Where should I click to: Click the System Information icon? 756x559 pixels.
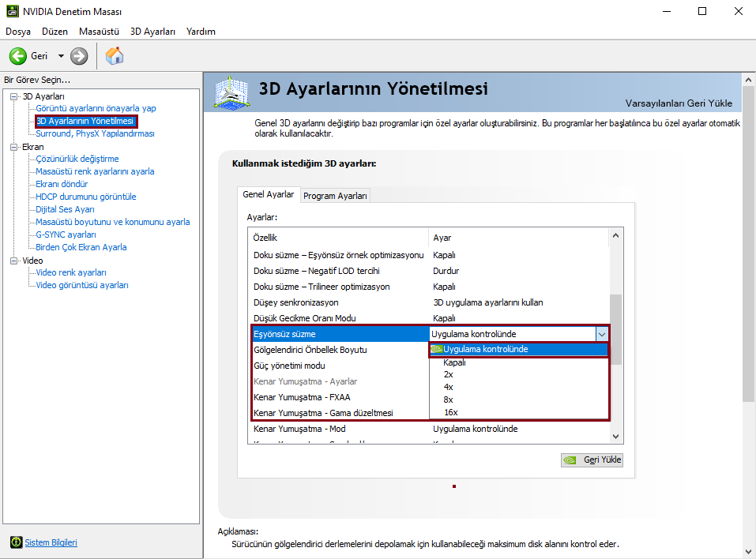(17, 542)
